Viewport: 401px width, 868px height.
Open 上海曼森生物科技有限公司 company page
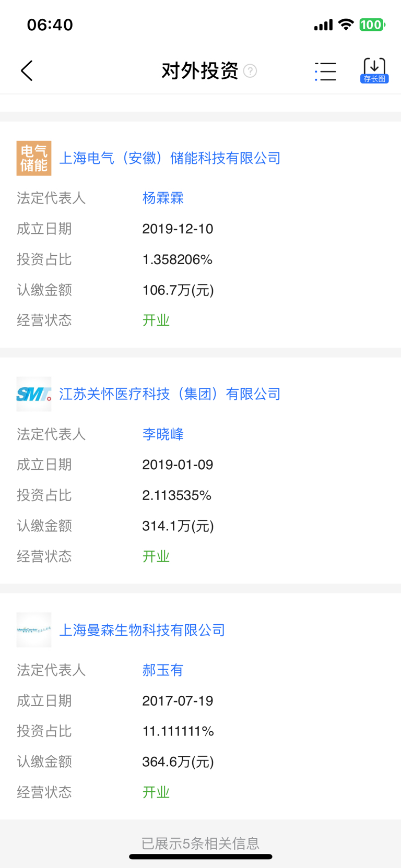coord(142,630)
